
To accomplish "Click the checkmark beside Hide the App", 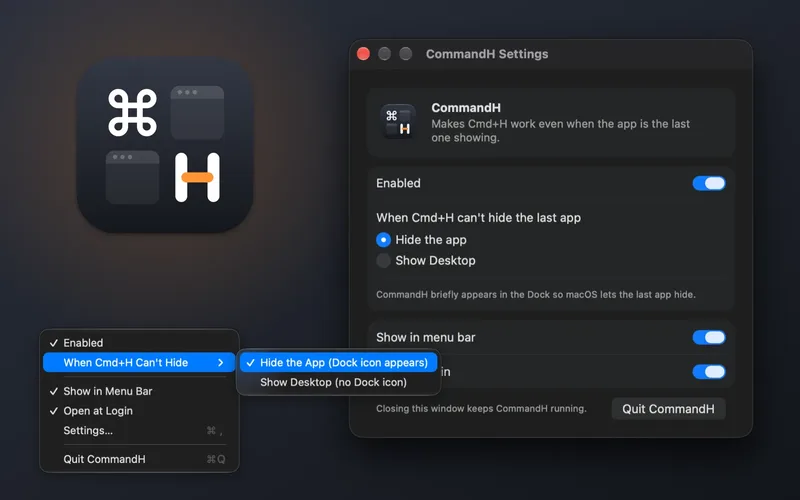I will click(x=251, y=363).
